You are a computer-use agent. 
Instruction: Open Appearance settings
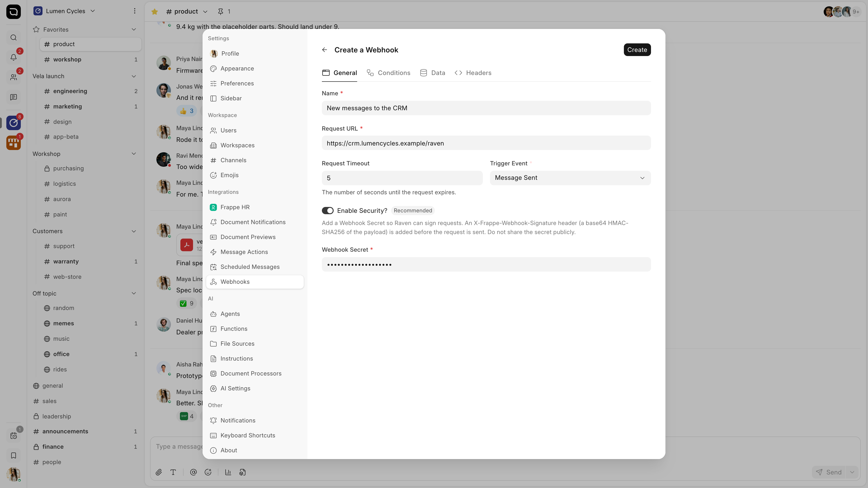[x=255, y=68]
